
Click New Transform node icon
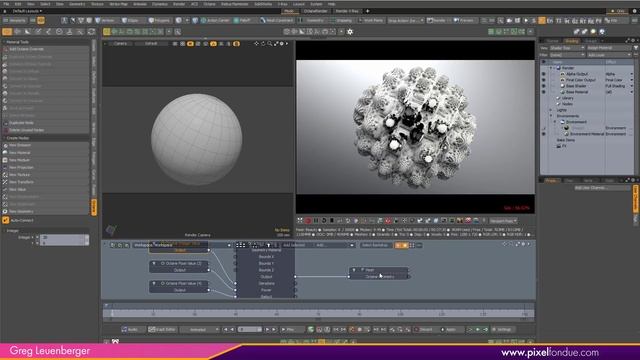[5, 182]
